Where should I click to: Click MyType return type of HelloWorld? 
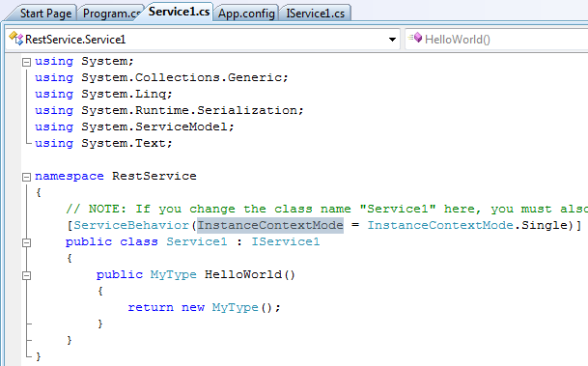coord(173,274)
